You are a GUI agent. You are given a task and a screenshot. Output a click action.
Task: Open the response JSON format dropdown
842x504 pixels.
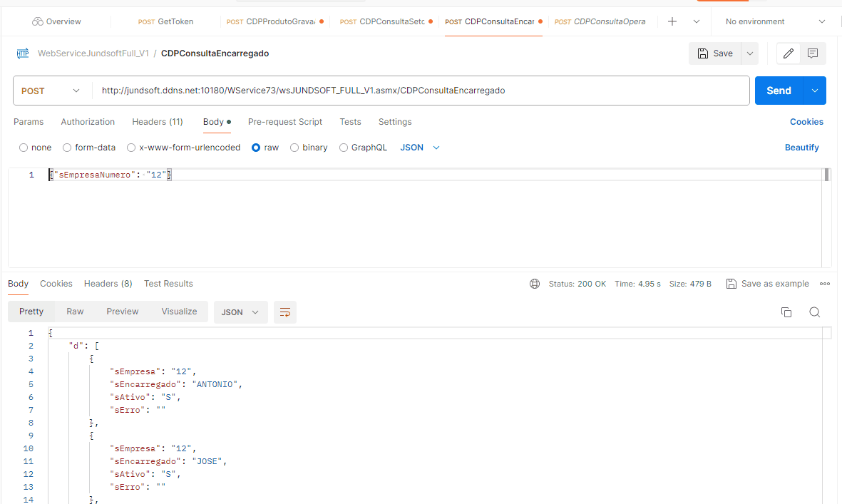point(240,312)
